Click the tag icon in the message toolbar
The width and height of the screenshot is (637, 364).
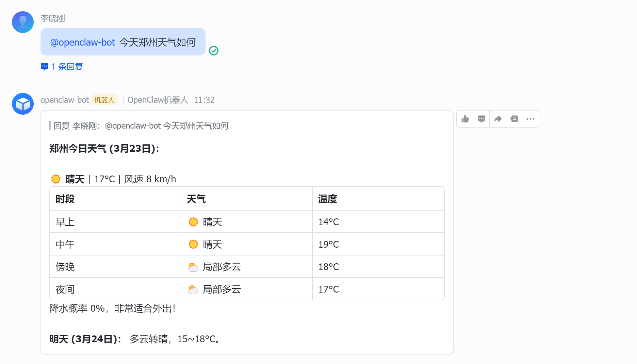[514, 119]
